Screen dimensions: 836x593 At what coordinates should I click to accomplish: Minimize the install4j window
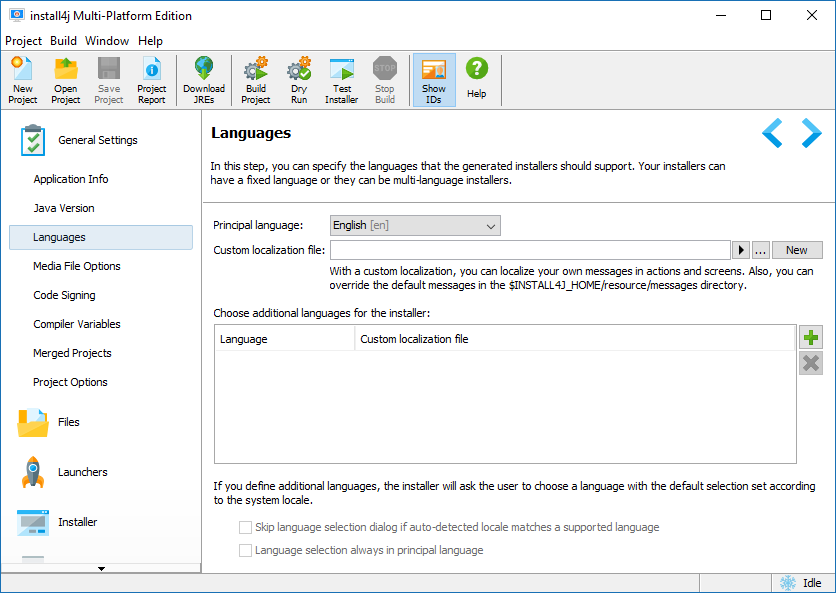click(721, 15)
